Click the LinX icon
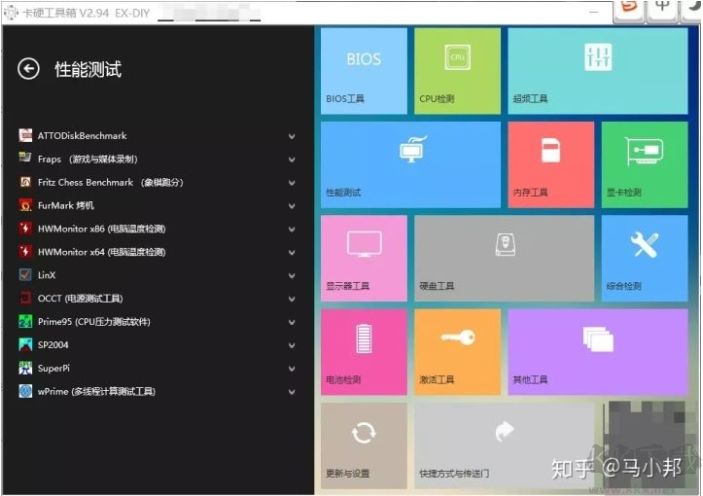703x496 pixels. click(x=26, y=275)
